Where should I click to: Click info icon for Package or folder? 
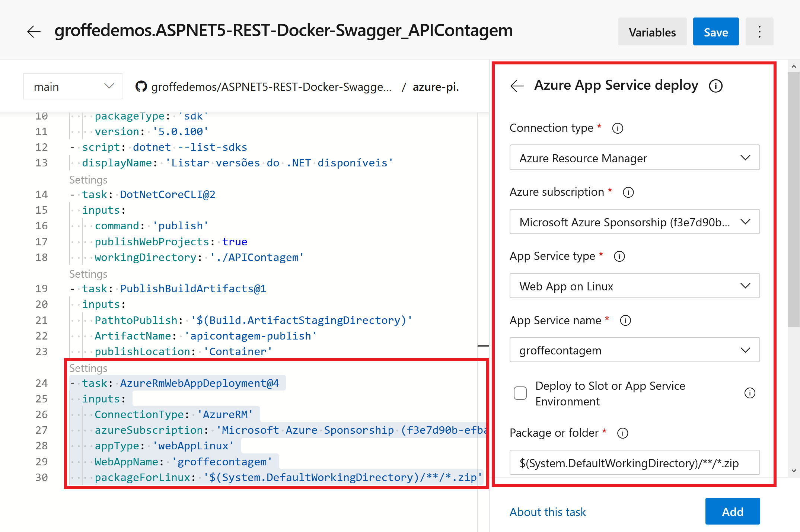click(623, 433)
